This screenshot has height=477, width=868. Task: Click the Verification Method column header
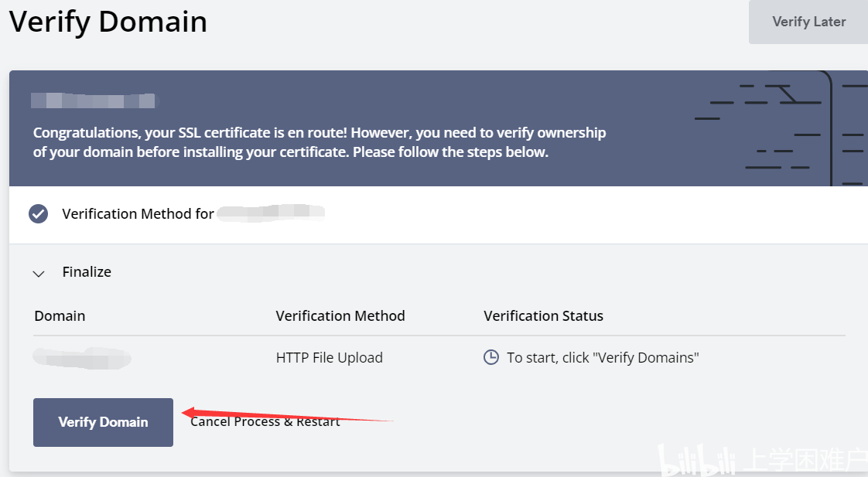(340, 316)
